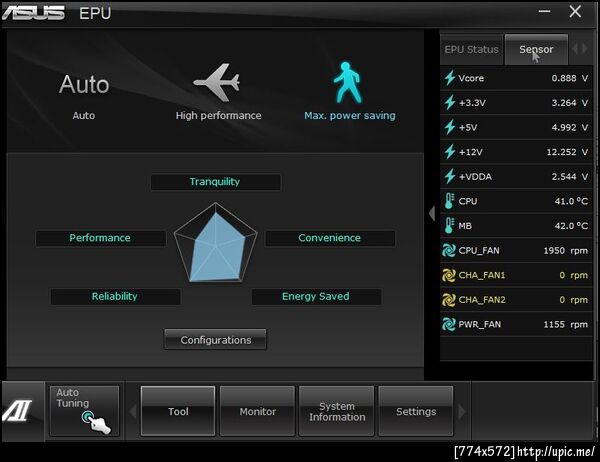Click the CHA_FAN2 0 rpm value
Screen dimensions: 600x462
(573, 300)
